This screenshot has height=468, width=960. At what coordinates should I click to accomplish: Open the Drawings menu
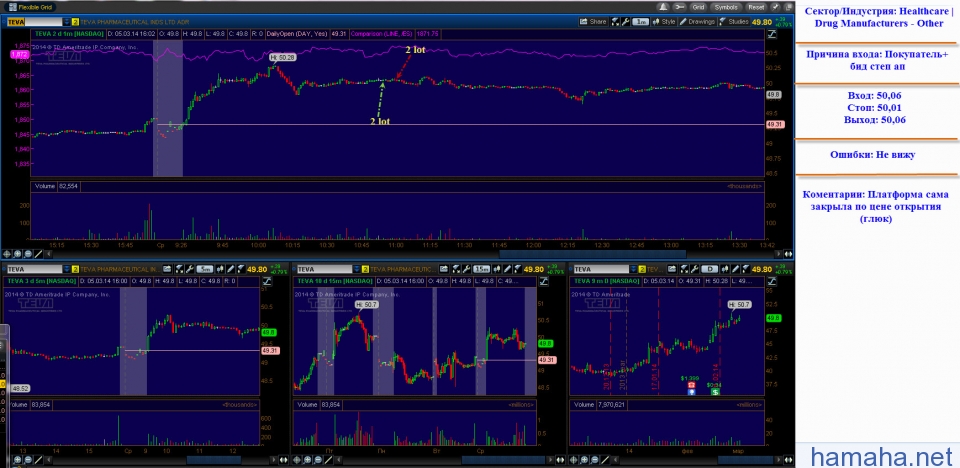click(x=697, y=21)
